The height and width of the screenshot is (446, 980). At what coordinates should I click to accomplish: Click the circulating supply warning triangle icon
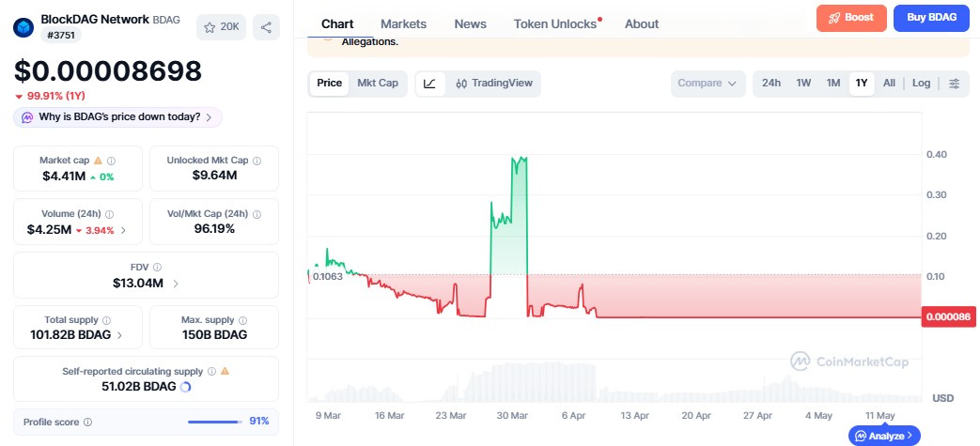tap(225, 371)
